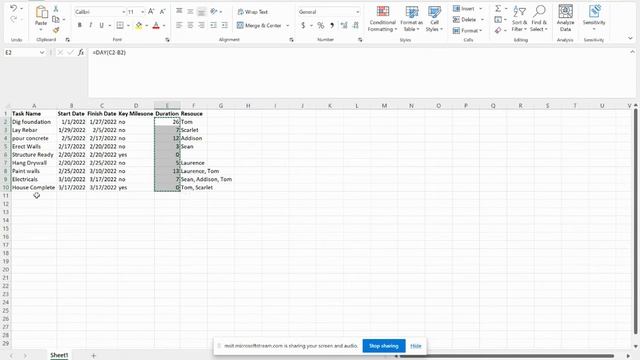
Task: Open the Font settings dialog launcher
Action: pos(167,40)
